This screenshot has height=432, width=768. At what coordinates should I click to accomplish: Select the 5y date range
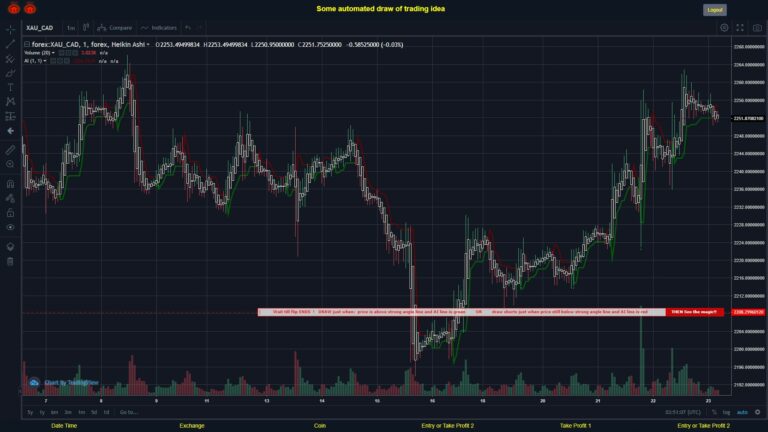point(30,412)
